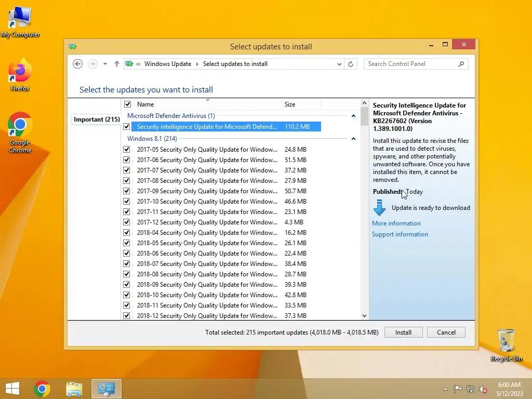The width and height of the screenshot is (532, 399).
Task: Click the Back navigation arrow
Action: point(78,64)
